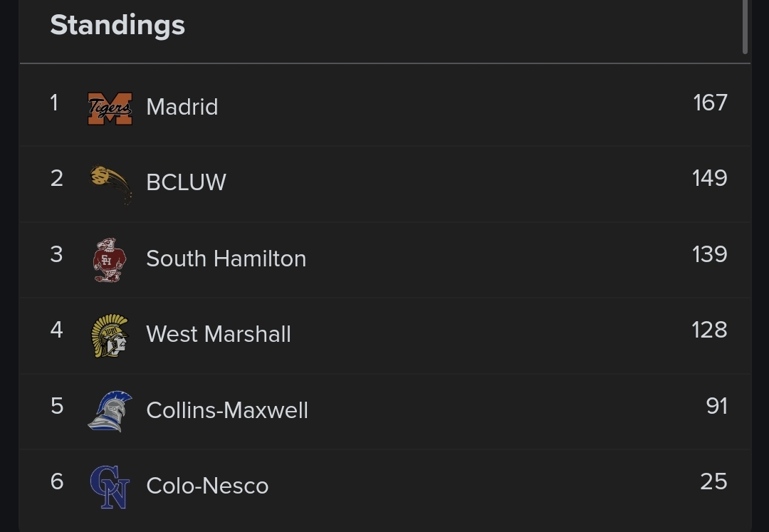Tap South Hamilton's score of 139
Viewport: 769px width, 532px height.
709,254
